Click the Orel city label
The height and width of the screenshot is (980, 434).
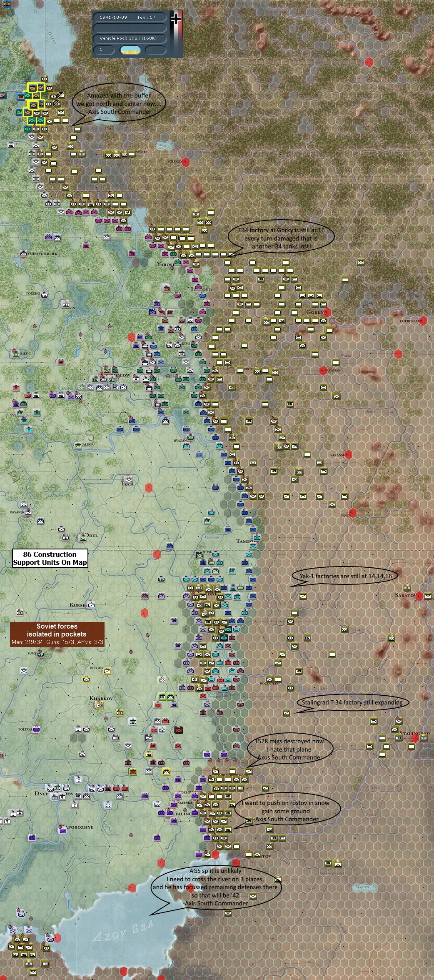92,535
